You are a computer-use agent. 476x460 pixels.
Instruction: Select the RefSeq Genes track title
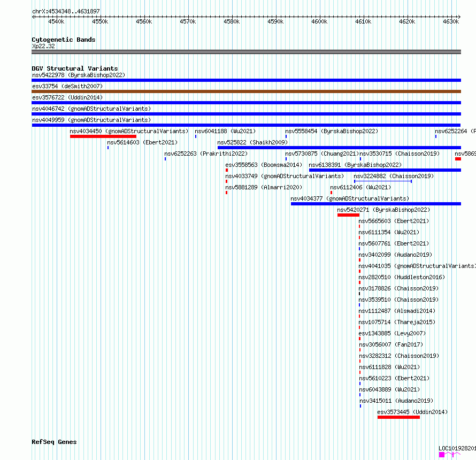pyautogui.click(x=54, y=442)
